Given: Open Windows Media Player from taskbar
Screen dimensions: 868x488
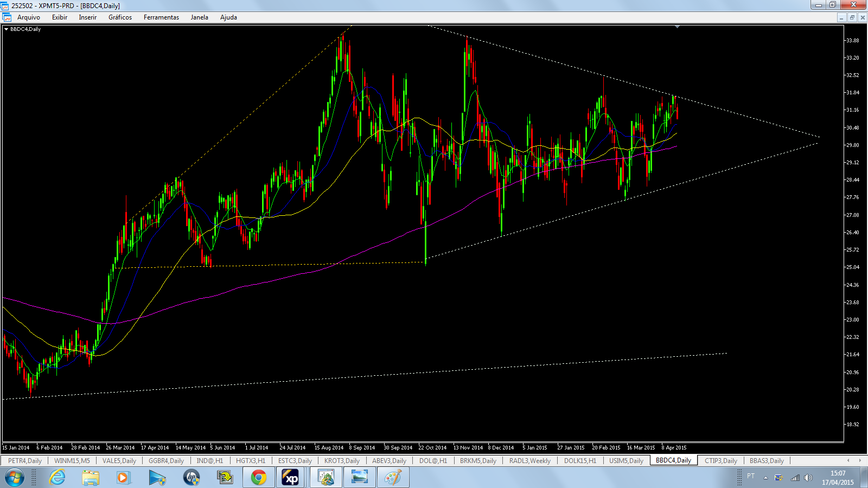Looking at the screenshot, I should (124, 478).
